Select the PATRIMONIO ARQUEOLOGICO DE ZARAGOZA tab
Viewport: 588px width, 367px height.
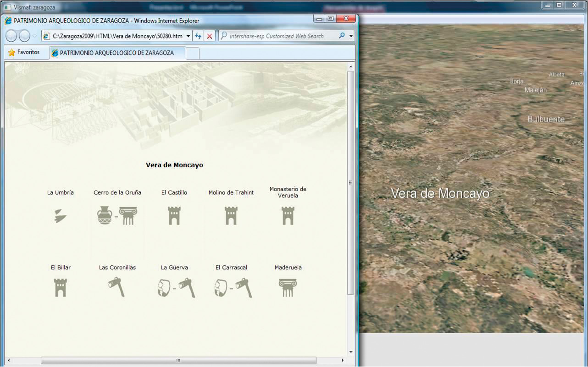point(117,53)
